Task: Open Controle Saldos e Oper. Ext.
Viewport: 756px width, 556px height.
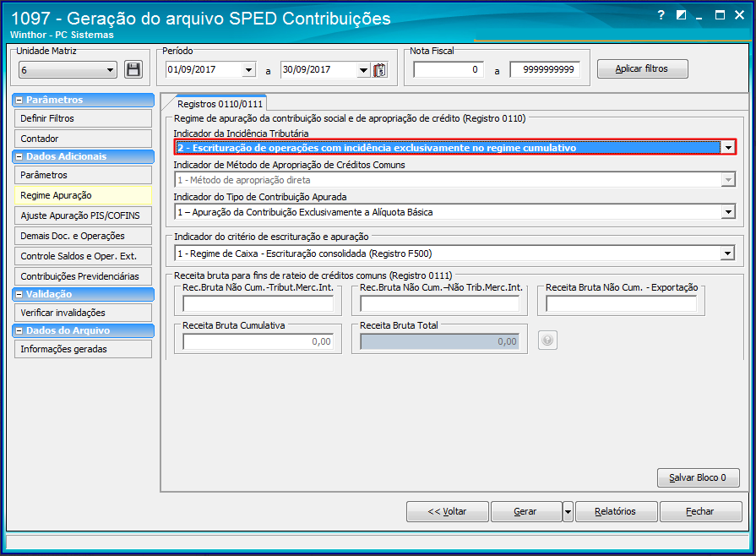Action: point(83,256)
